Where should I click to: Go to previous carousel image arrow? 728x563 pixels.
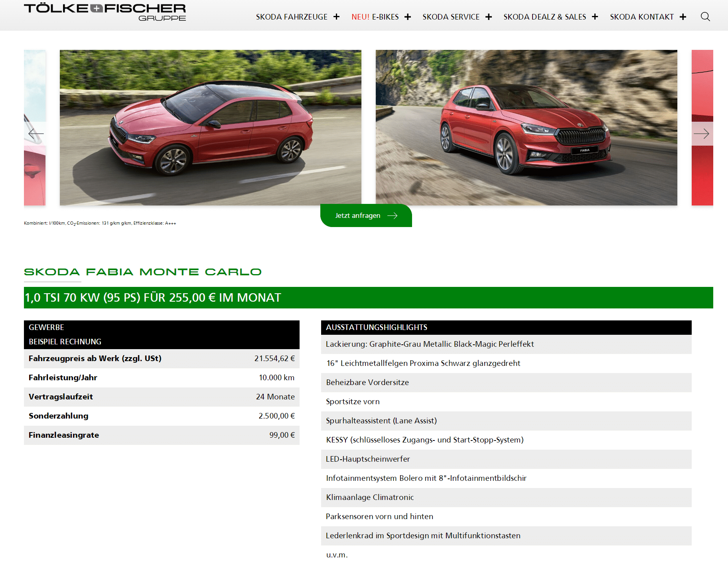(36, 134)
